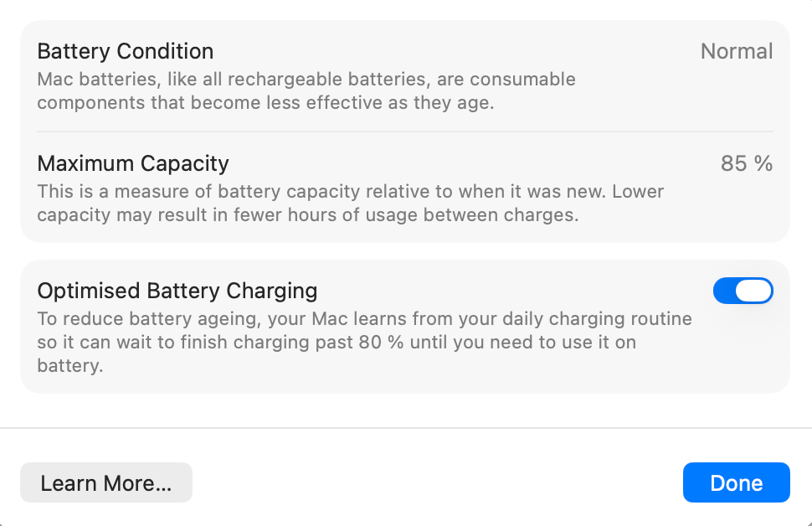Click the word "Lower" in capacity description
This screenshot has height=526, width=812.
639,191
